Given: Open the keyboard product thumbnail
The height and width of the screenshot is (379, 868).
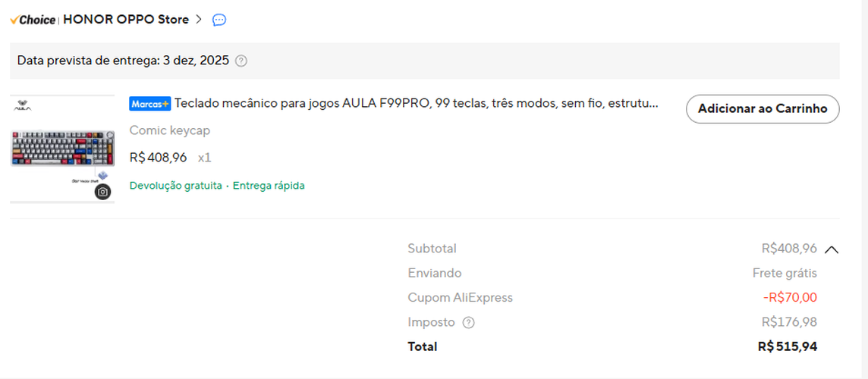Looking at the screenshot, I should click(62, 149).
